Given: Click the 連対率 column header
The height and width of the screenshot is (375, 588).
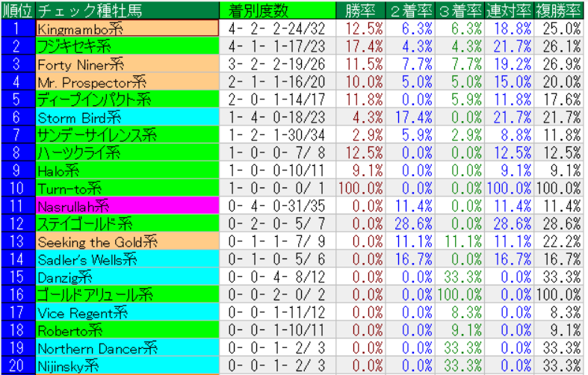Looking at the screenshot, I should click(509, 10).
